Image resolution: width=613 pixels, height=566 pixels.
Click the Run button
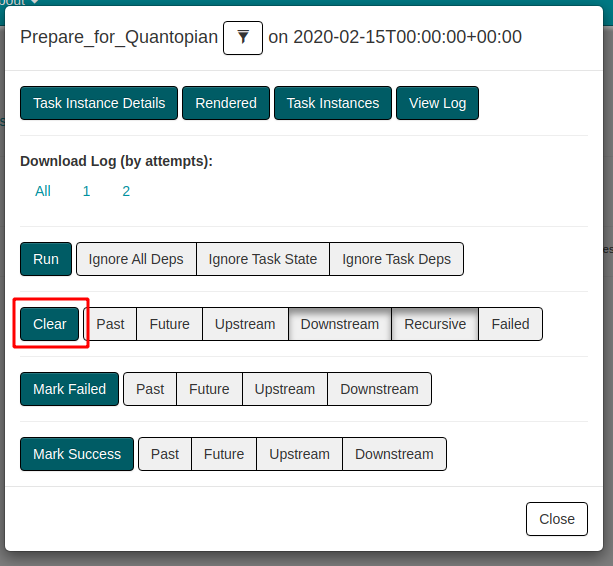coord(46,259)
